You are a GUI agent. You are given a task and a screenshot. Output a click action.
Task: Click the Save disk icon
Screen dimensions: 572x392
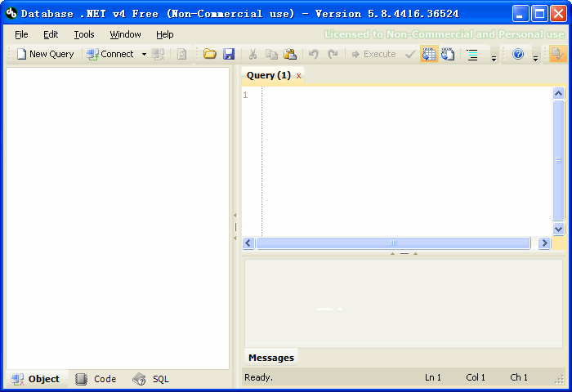click(x=229, y=54)
